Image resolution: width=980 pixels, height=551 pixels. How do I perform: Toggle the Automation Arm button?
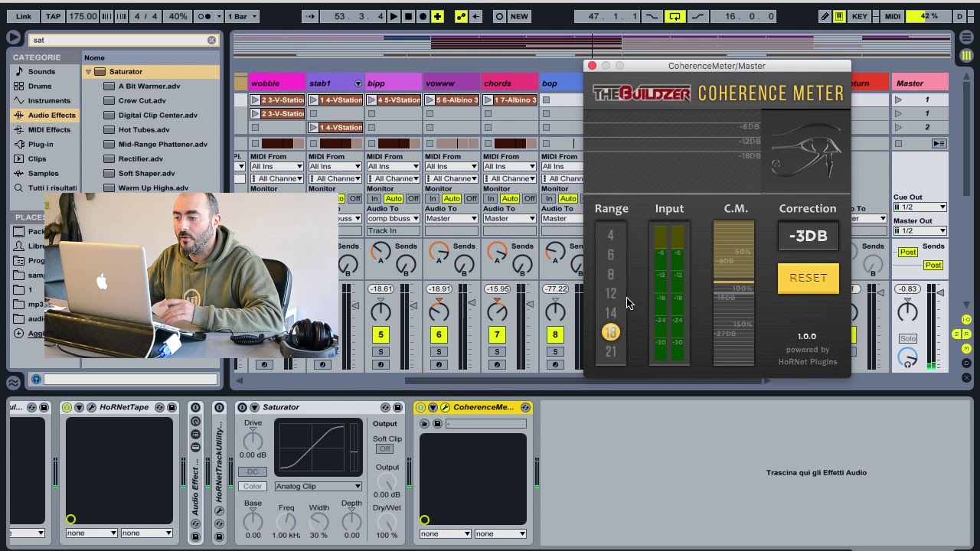click(x=462, y=16)
